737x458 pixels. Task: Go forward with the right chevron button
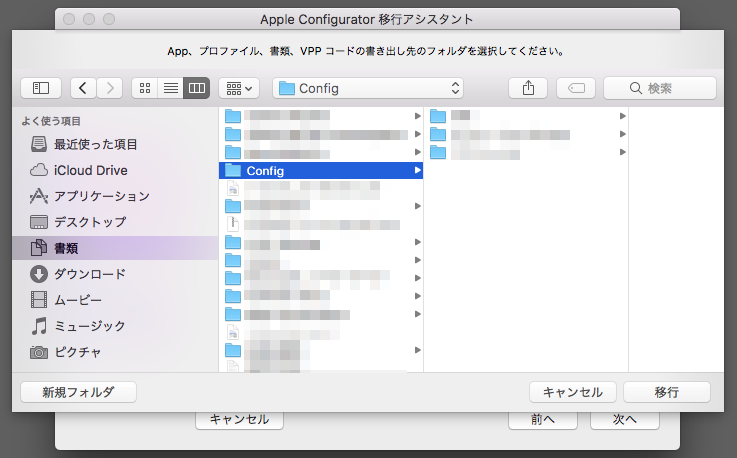(110, 88)
